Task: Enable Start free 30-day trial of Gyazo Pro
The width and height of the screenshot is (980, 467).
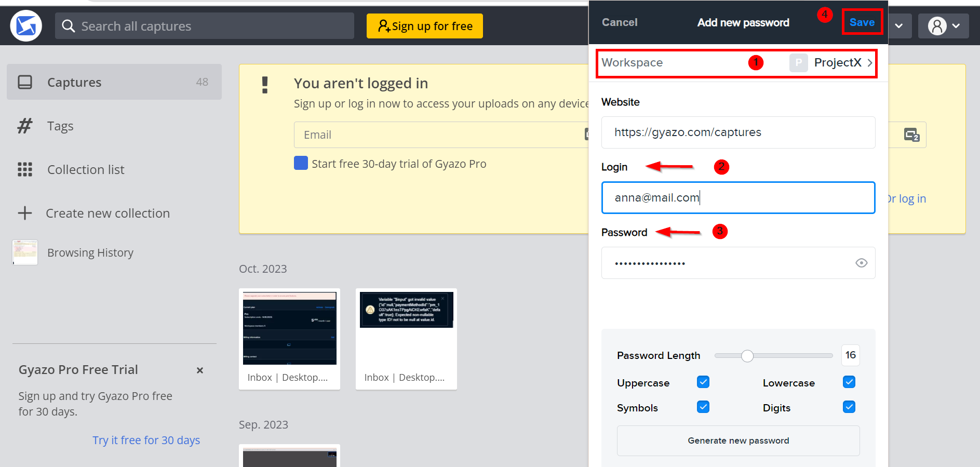Action: [x=301, y=163]
